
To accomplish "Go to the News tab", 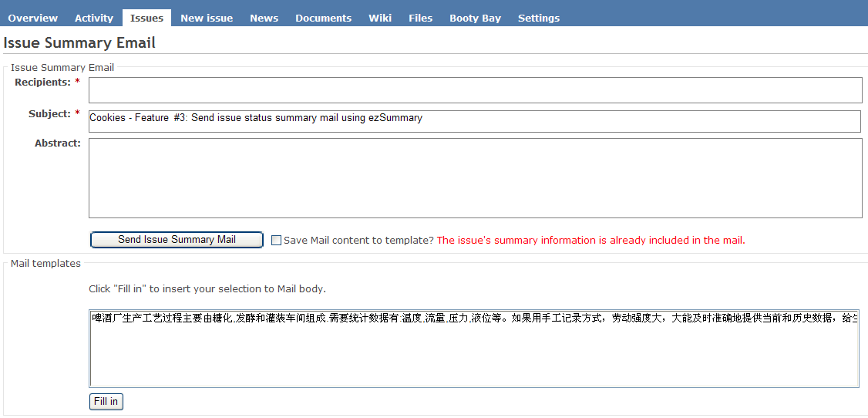I will (264, 18).
